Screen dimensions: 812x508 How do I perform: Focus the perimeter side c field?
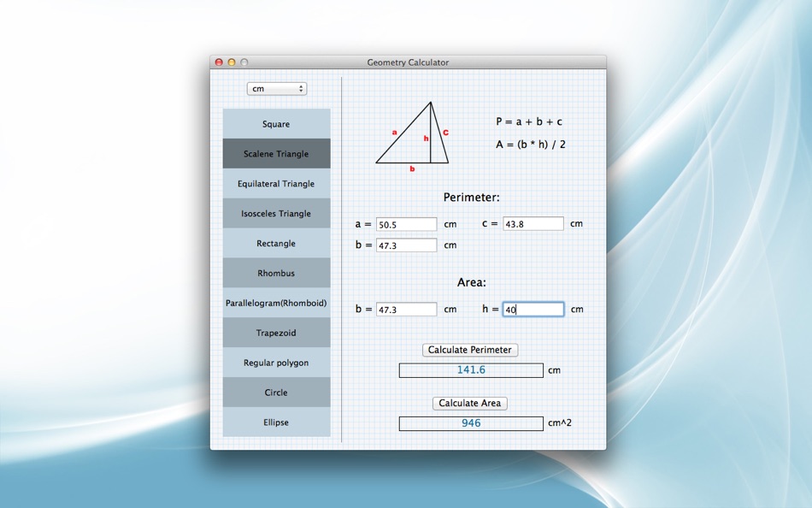[533, 224]
